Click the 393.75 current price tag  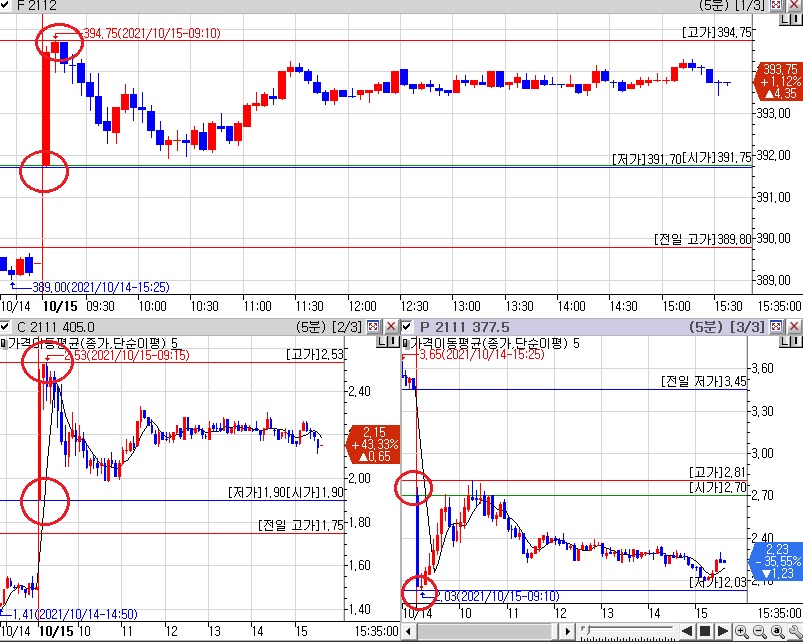click(x=779, y=81)
